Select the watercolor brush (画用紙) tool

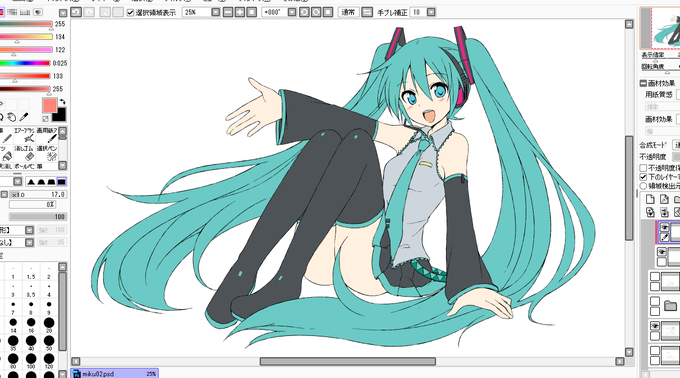pyautogui.click(x=47, y=136)
